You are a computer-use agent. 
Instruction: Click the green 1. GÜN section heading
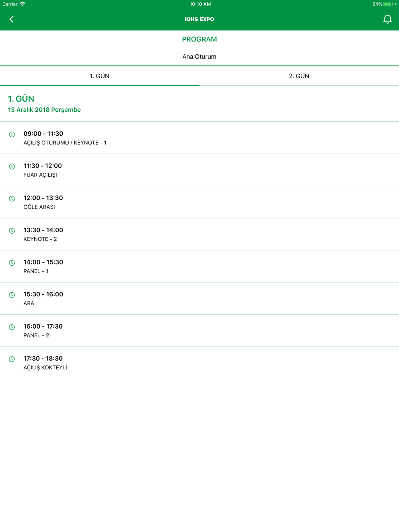pyautogui.click(x=21, y=99)
